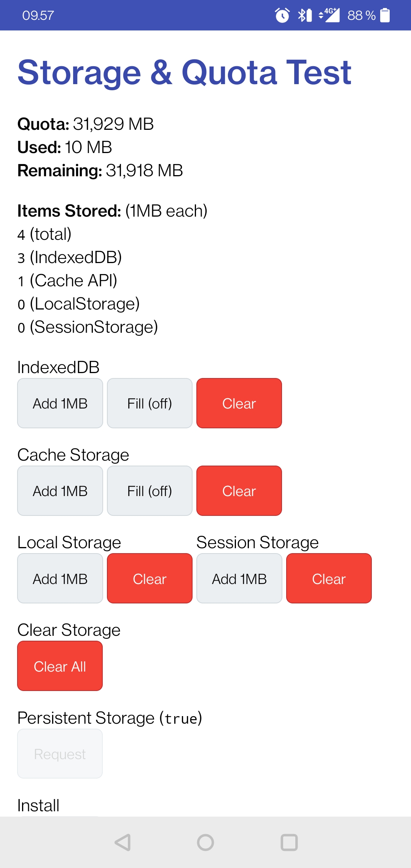The width and height of the screenshot is (411, 868).
Task: Clear the Cache Storage items
Action: pyautogui.click(x=239, y=491)
